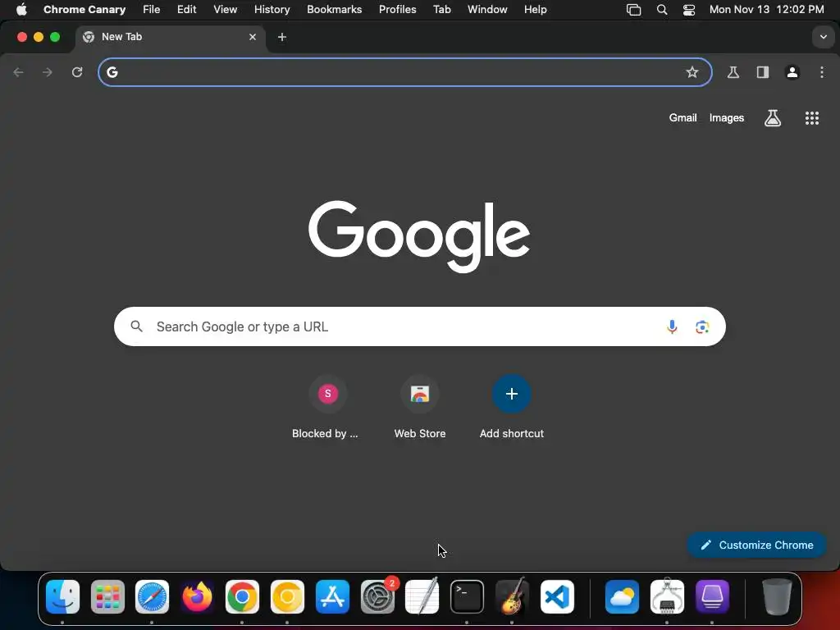Screen dimensions: 840x630
Task: Open System Settings from the Dock
Action: pos(377,597)
